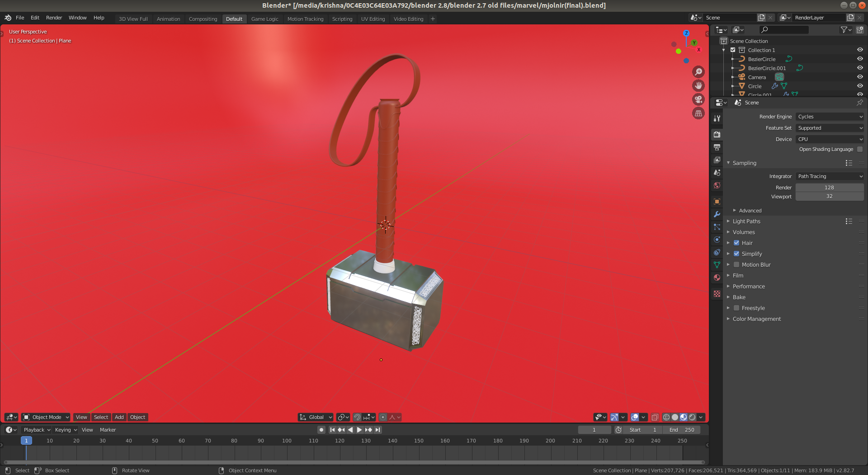This screenshot has width=868, height=475.
Task: Jump to timeline end button
Action: (378, 430)
